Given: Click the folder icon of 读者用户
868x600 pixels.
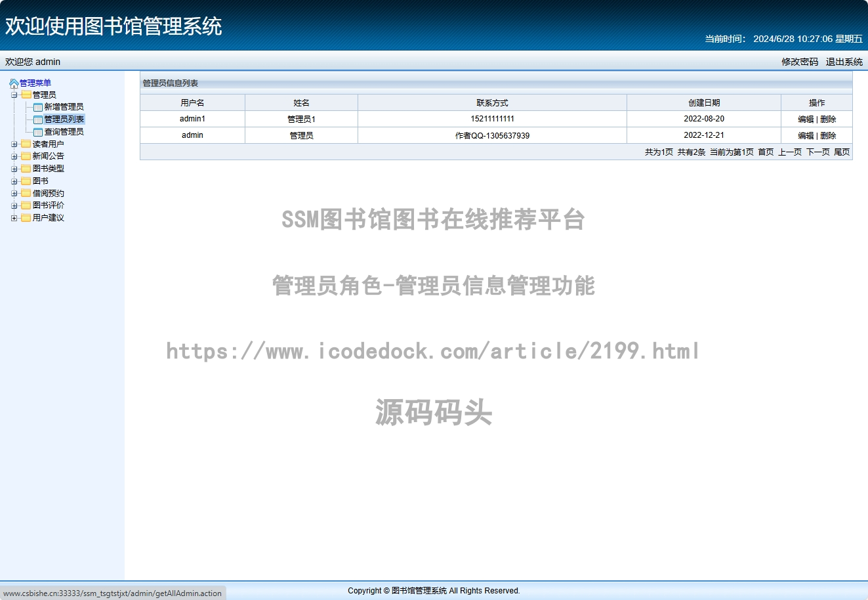Looking at the screenshot, I should (x=26, y=144).
